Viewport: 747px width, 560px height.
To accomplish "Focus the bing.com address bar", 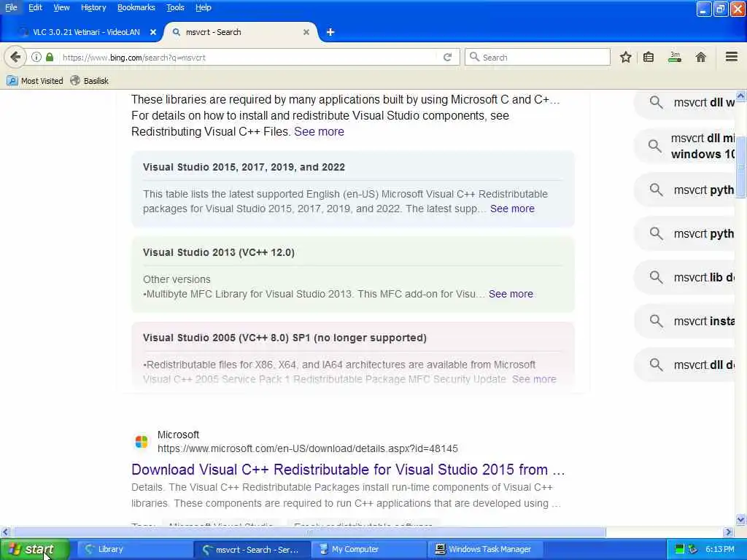I will [x=248, y=57].
